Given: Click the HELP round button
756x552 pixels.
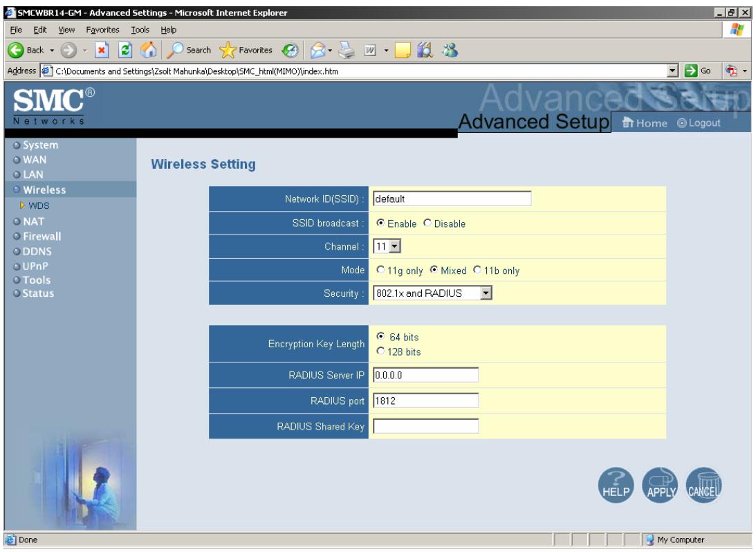Looking at the screenshot, I should [616, 486].
